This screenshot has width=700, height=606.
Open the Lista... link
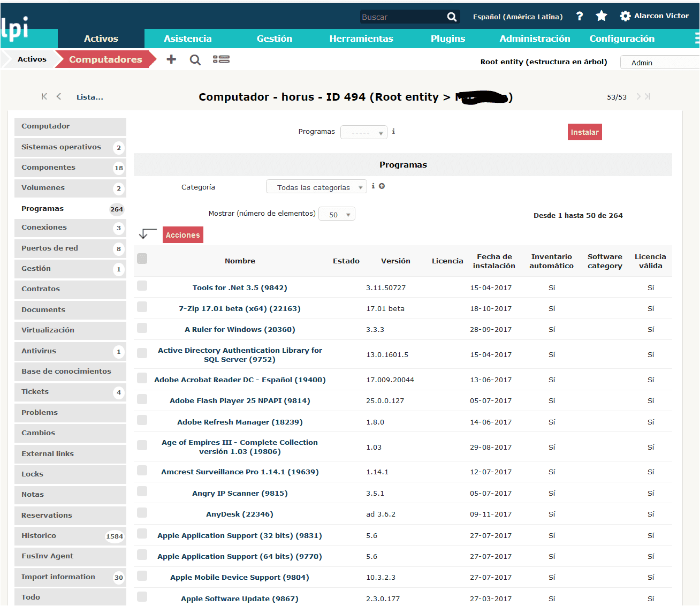pos(89,97)
